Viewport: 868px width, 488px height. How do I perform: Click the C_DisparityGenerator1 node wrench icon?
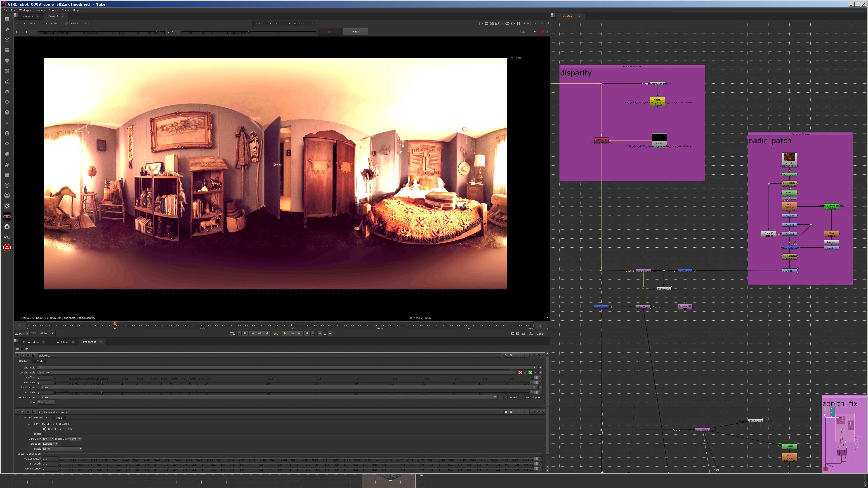(x=33, y=412)
